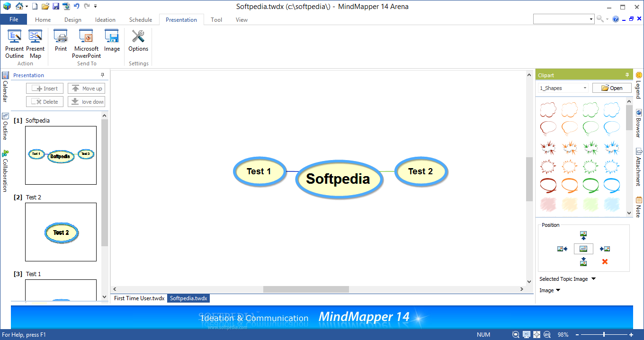The height and width of the screenshot is (340, 644).
Task: Click the red cloud shape clipart
Action: [548, 110]
